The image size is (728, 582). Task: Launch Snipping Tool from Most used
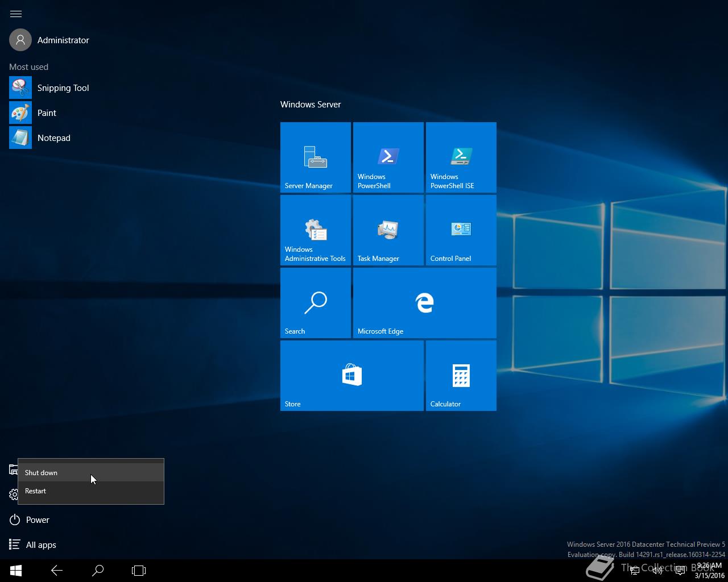[x=49, y=88]
